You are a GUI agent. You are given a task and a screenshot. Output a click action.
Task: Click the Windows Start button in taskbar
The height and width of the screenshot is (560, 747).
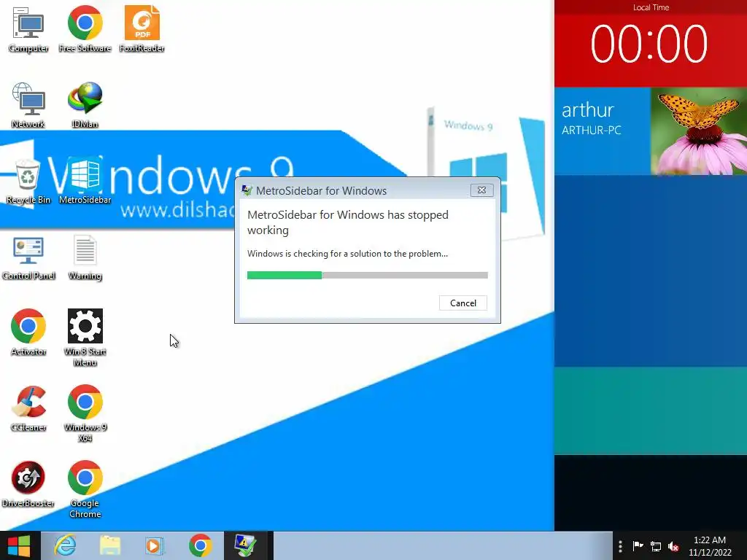pos(19,545)
